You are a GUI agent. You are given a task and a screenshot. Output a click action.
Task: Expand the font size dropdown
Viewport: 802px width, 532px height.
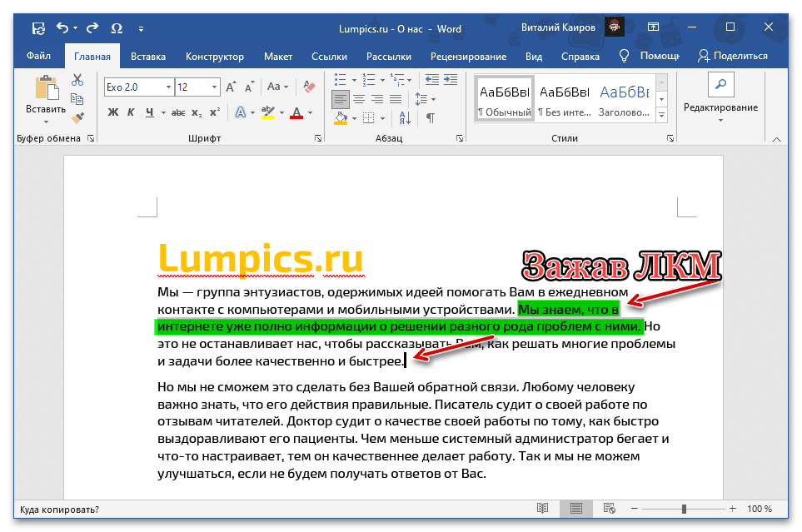[215, 87]
